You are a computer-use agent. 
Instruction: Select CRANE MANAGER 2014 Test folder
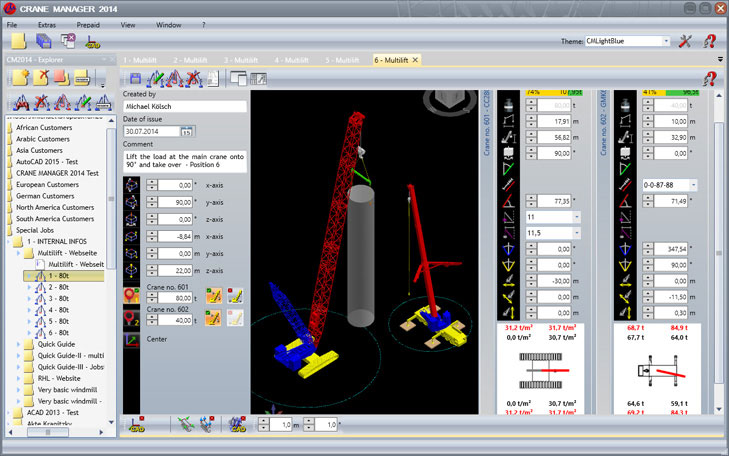pos(57,173)
